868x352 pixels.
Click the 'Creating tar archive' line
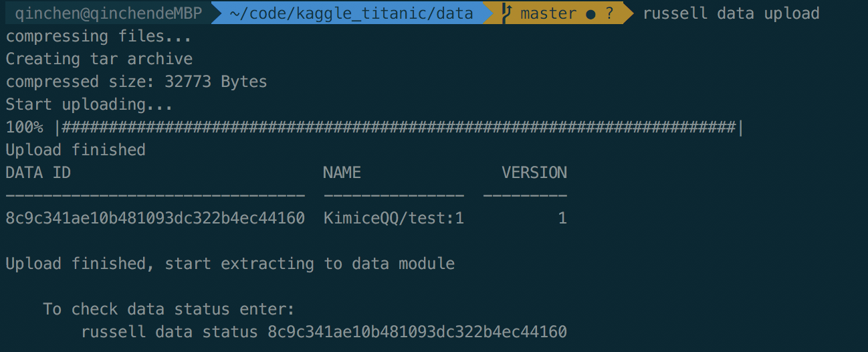[x=99, y=59]
